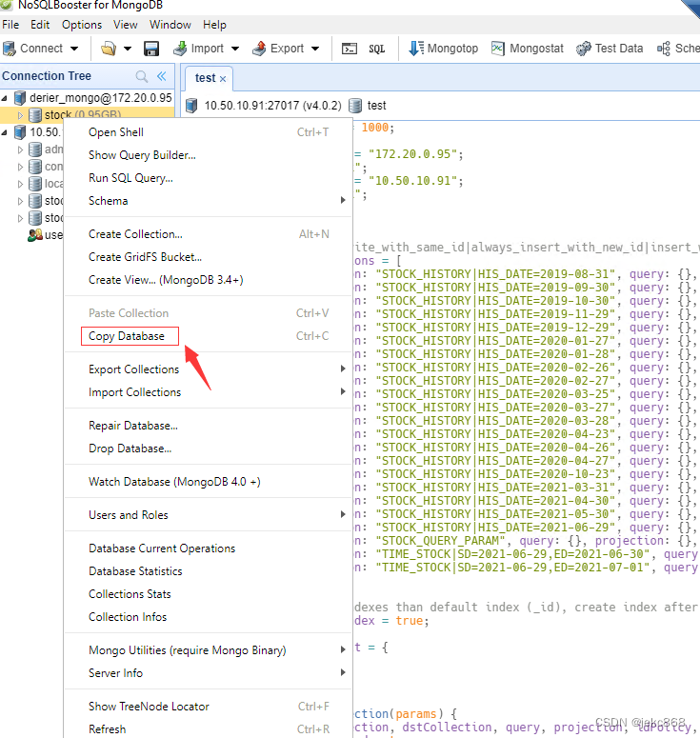Viewport: 700px width, 738px height.
Task: Open the Options menu
Action: pos(82,25)
